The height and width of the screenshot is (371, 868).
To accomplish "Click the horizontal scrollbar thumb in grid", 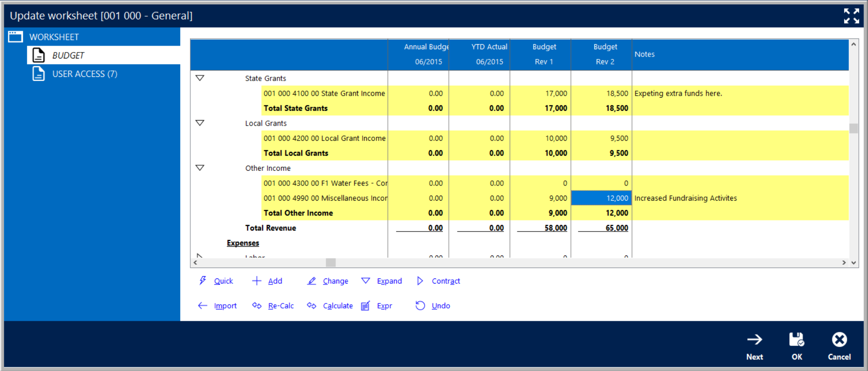I will 331,263.
